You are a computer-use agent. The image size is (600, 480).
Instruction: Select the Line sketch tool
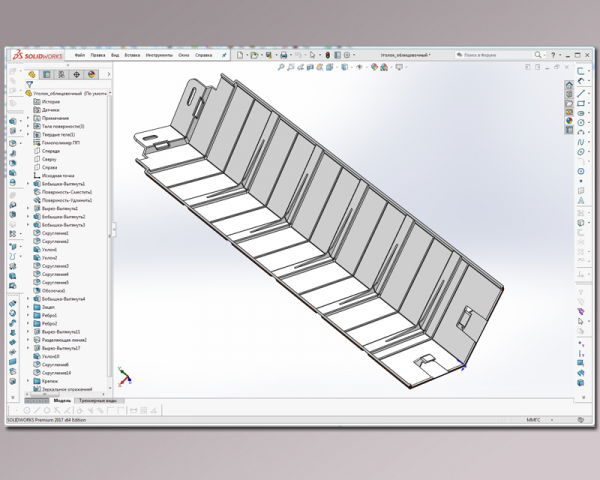pos(581,93)
